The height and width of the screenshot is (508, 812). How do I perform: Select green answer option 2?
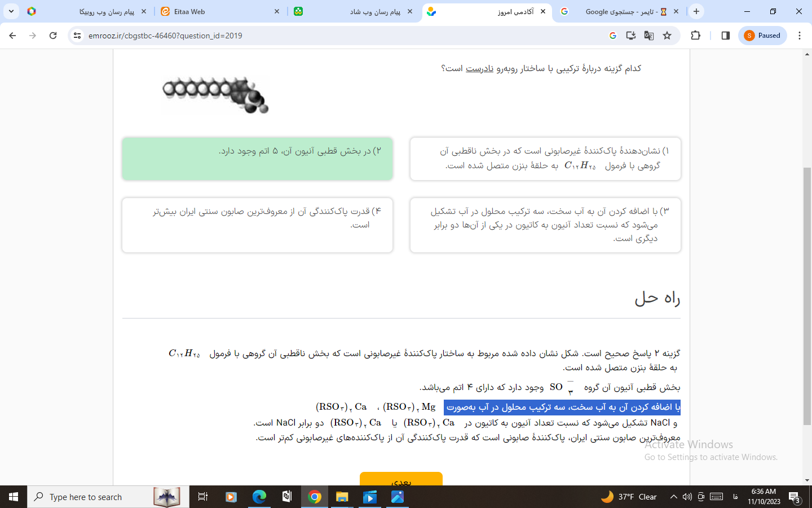257,159
